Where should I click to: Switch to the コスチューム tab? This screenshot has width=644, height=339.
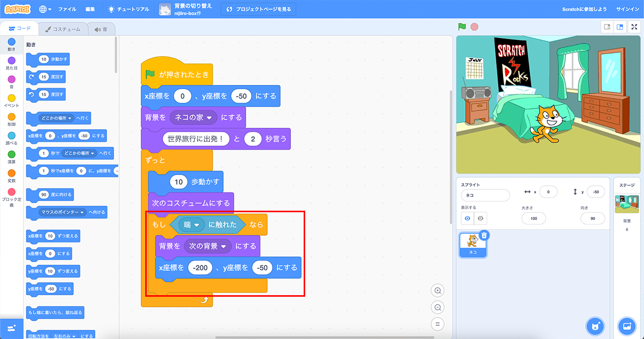[x=63, y=30]
